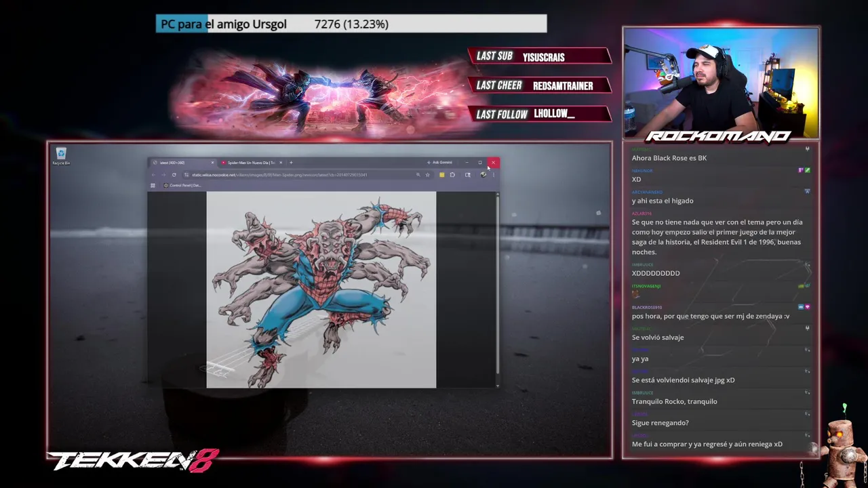The image size is (868, 488).
Task: Click chat message 'y ahi esta el higado'
Action: click(x=663, y=201)
